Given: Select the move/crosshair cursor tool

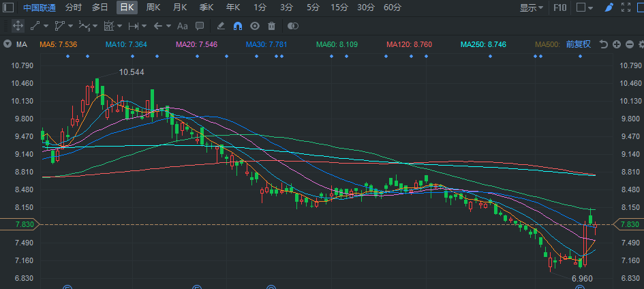Looking at the screenshot, I should pyautogui.click(x=18, y=26).
